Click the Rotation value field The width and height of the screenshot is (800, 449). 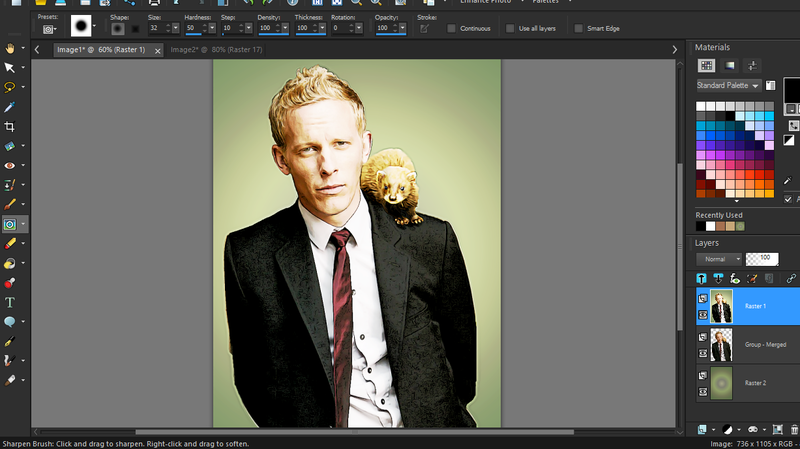pyautogui.click(x=341, y=28)
